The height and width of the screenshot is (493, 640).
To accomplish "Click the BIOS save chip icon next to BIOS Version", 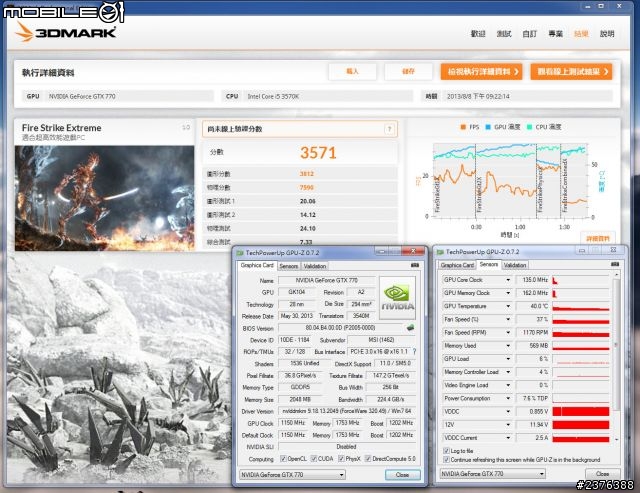I will 410,327.
